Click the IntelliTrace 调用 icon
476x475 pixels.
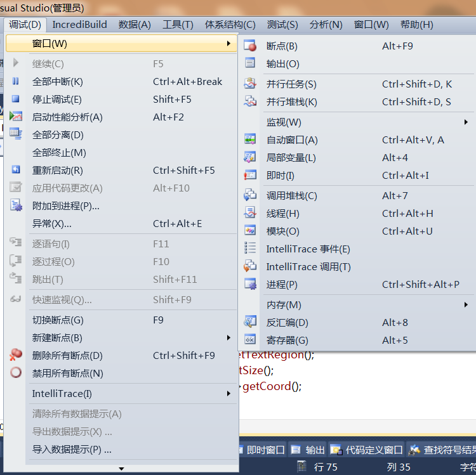coord(250,266)
